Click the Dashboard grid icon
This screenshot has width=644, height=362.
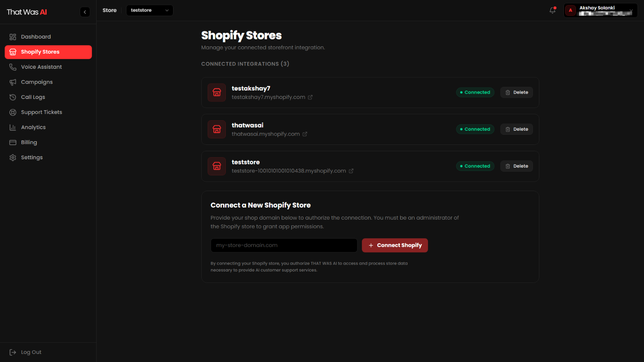(13, 37)
